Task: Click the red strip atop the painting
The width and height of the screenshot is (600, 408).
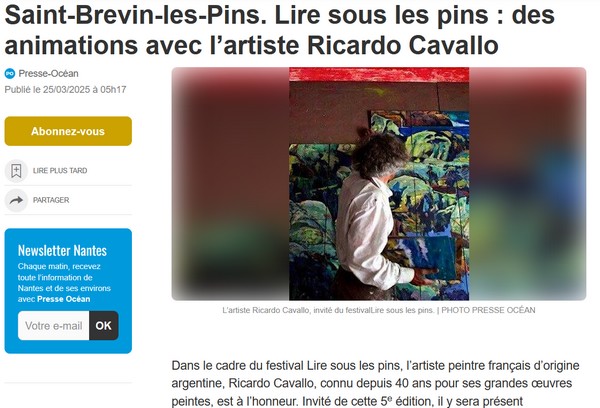Action: click(x=379, y=75)
